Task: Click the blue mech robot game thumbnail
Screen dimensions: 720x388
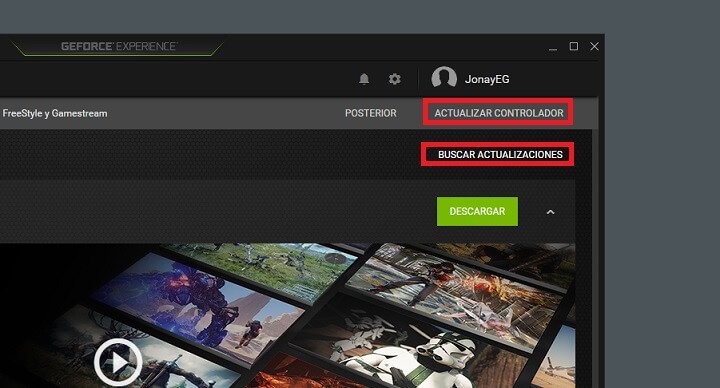Action: 197,308
